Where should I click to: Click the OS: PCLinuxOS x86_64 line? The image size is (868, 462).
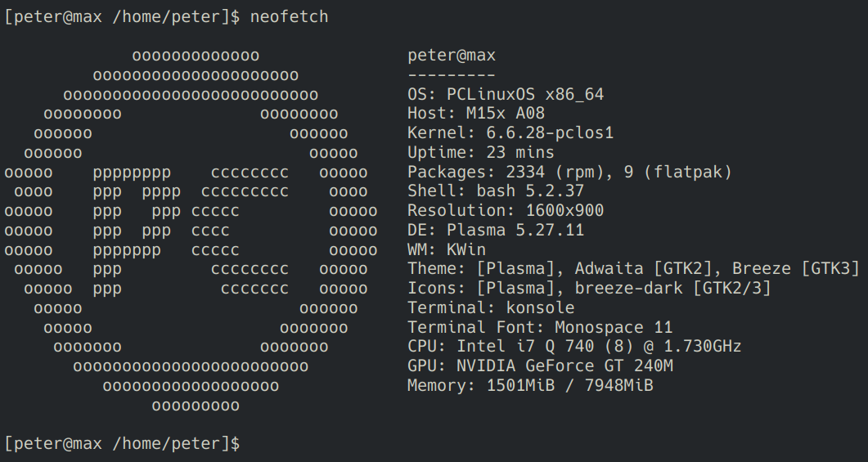click(x=506, y=94)
